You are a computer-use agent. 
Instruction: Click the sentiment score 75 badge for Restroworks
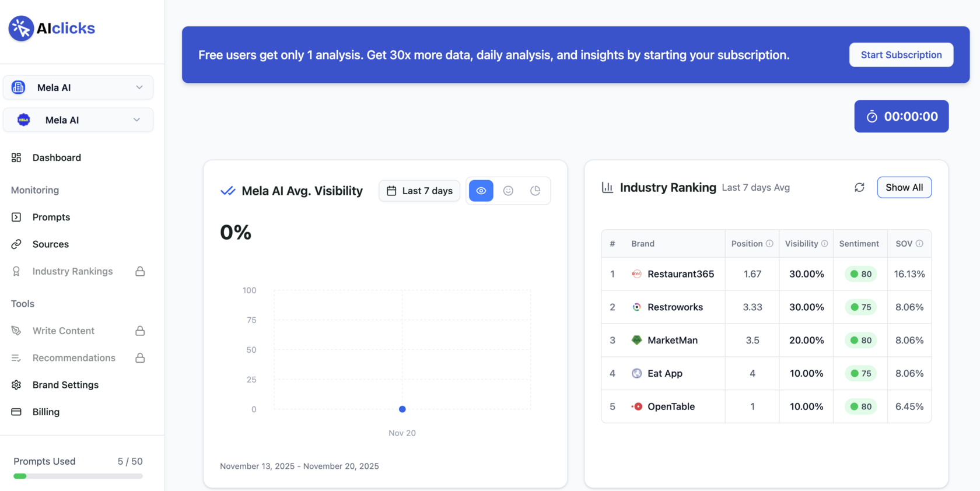pos(861,307)
